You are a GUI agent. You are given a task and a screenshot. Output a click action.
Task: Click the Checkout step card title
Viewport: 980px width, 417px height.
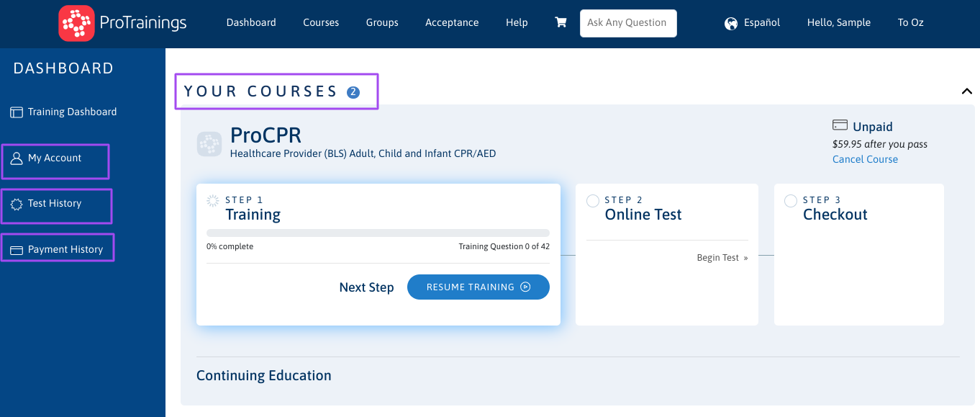[x=835, y=215]
